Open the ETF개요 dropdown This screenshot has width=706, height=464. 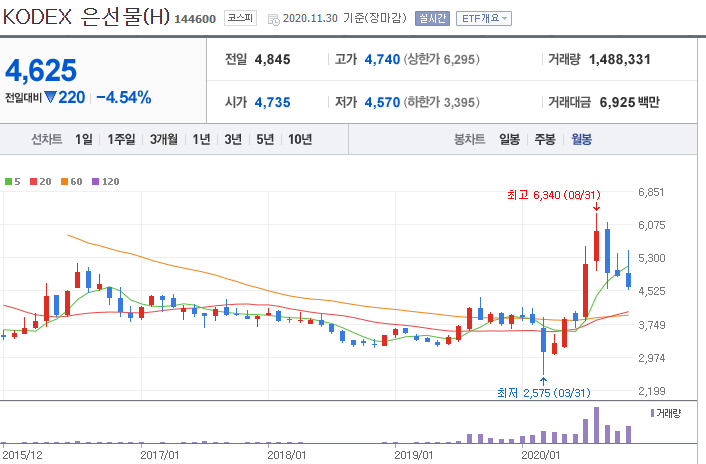484,18
